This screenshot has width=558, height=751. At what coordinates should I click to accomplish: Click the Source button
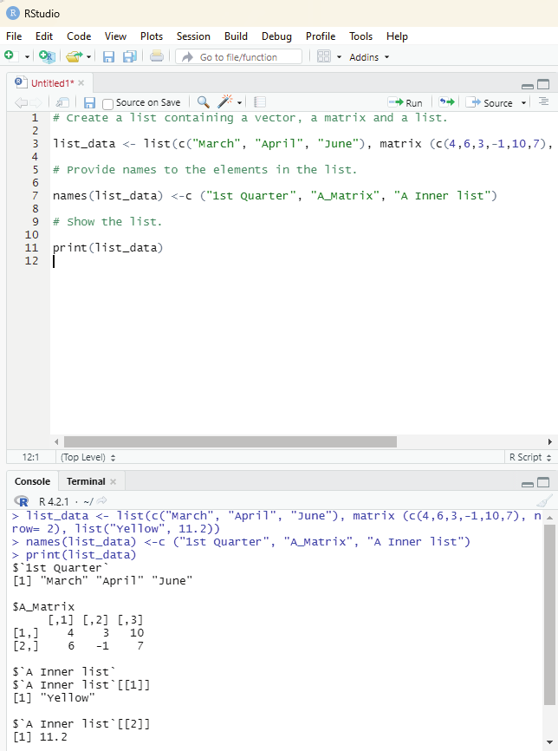491,103
